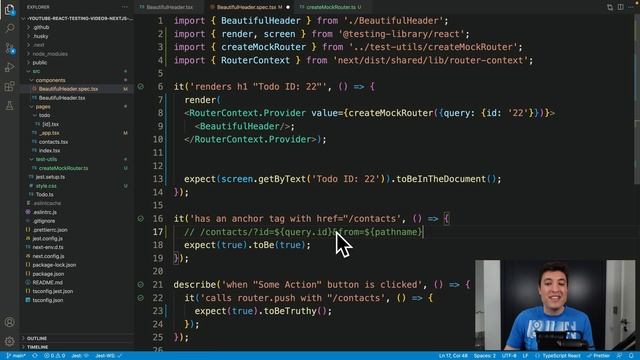
Task: Open the Testing beaker view
Action: [9, 106]
